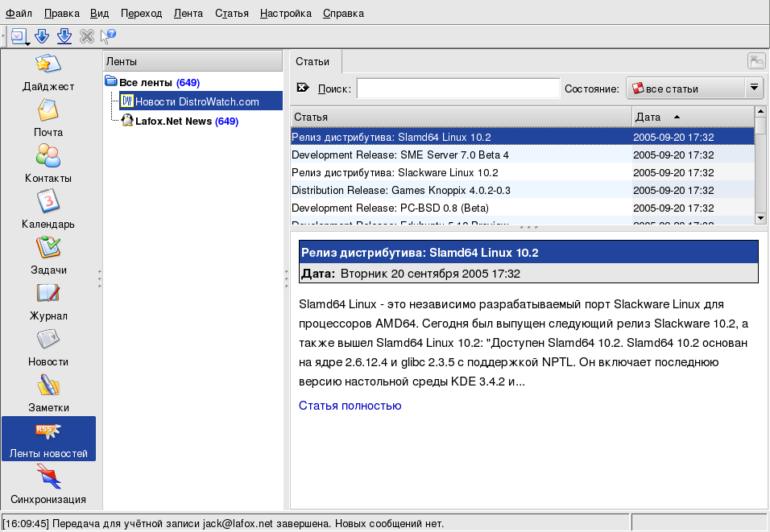
Task: Open the Файл menu
Action: pos(19,13)
